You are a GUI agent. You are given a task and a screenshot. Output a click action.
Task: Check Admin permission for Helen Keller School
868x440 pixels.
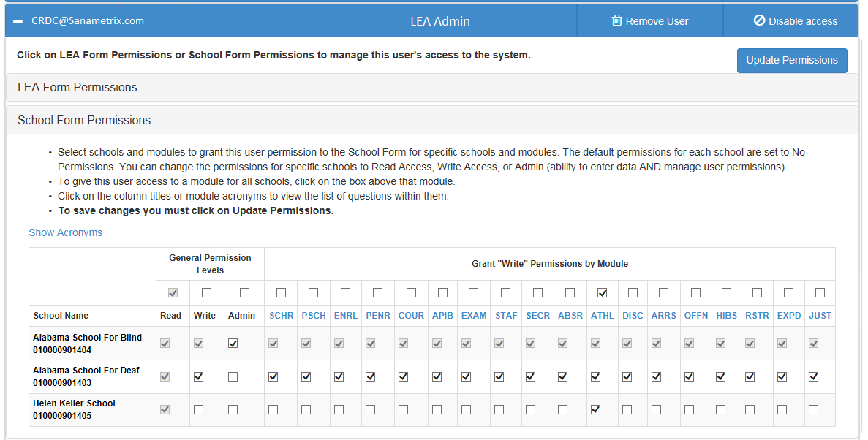[x=233, y=410]
